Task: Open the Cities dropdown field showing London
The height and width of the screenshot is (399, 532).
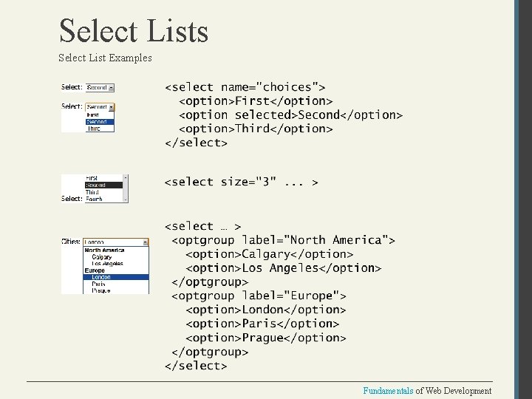Action: tap(116, 242)
